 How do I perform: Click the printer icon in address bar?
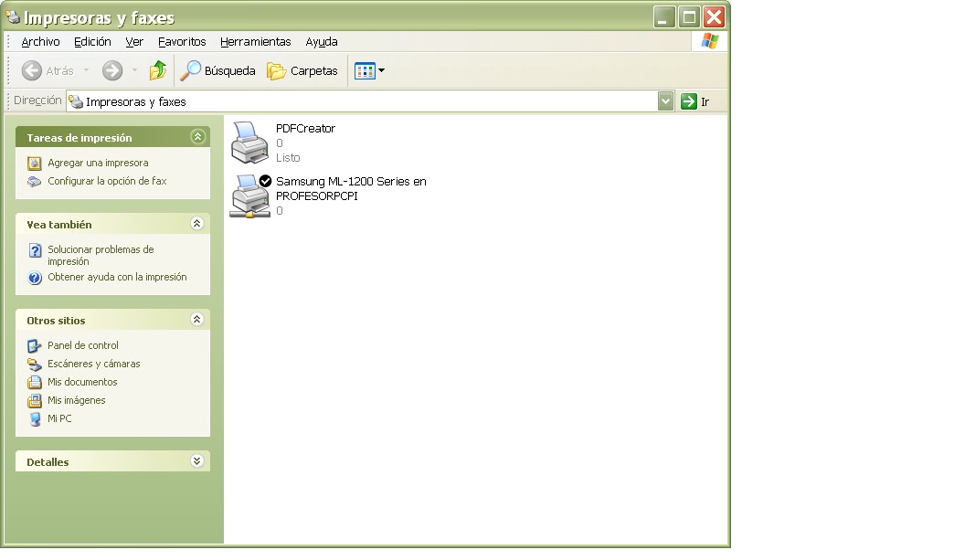76,101
